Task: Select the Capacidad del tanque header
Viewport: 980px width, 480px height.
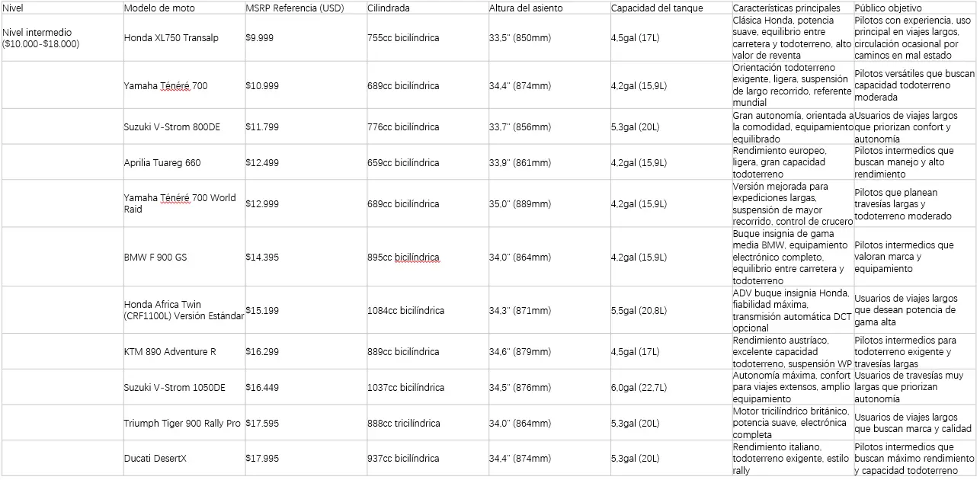Action: click(x=671, y=8)
